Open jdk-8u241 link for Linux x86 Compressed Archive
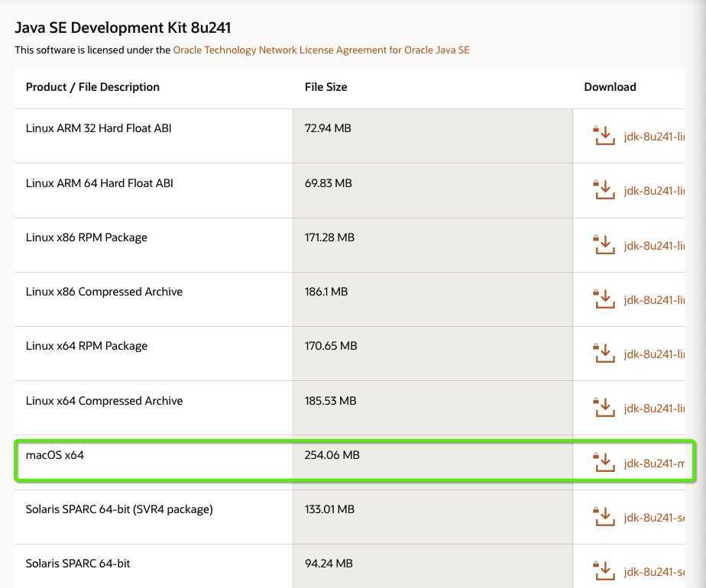 tap(654, 300)
